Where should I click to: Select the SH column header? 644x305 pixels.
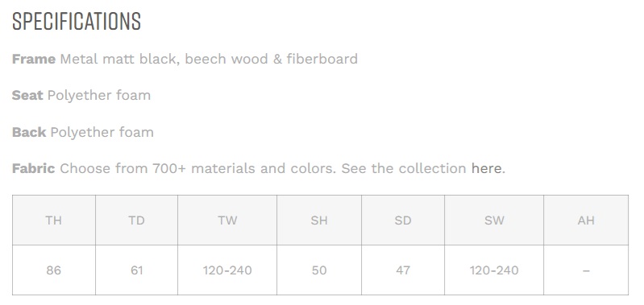pyautogui.click(x=319, y=221)
